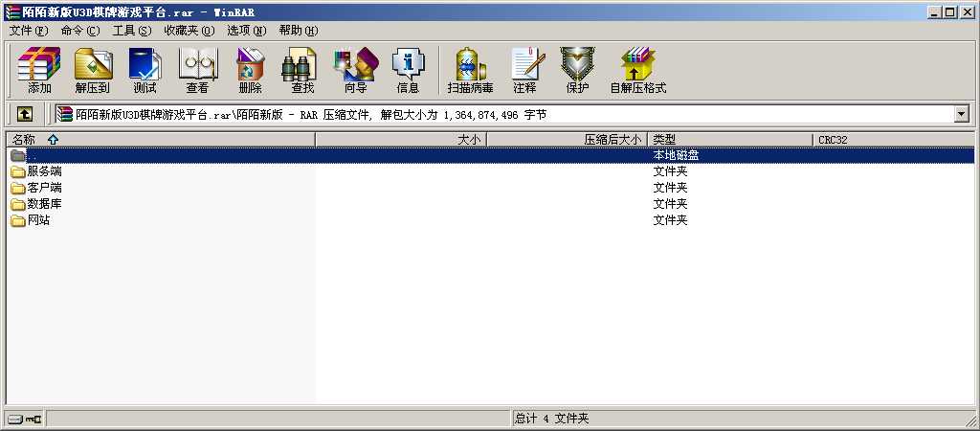This screenshot has width=980, height=431.
Task: Click the parent '..' folder icon
Action: pos(17,155)
